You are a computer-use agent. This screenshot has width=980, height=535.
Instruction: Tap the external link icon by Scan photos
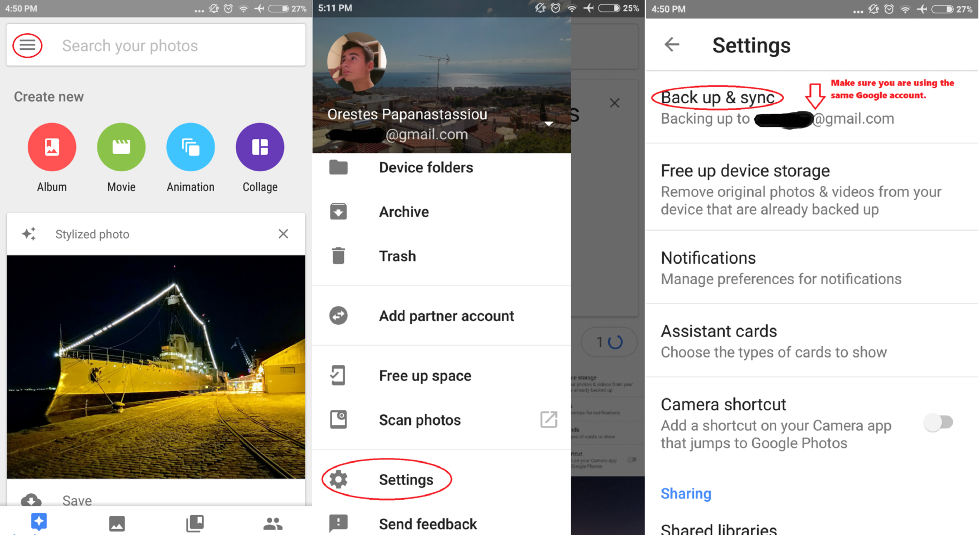[x=549, y=420]
